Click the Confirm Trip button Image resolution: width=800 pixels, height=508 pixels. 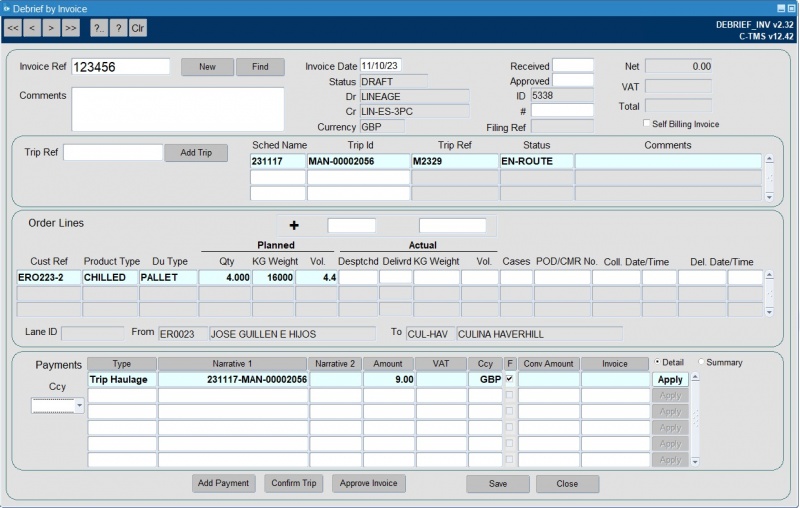(x=294, y=483)
